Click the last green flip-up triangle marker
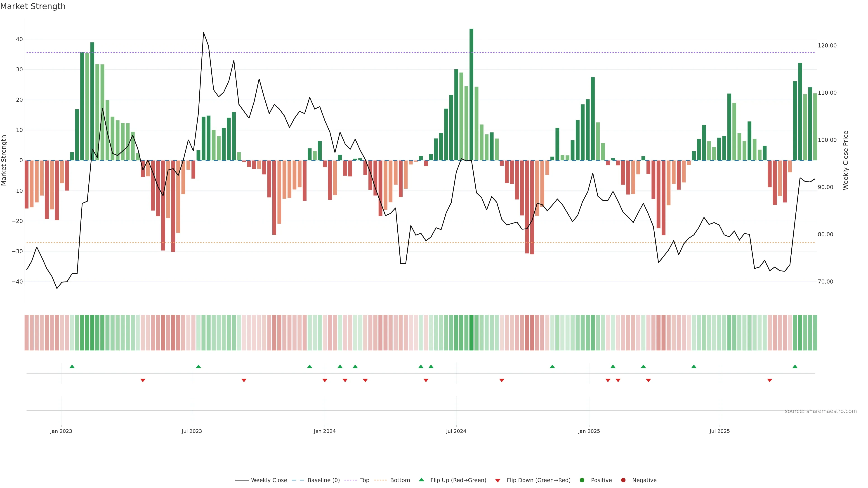The height and width of the screenshot is (488, 868). [795, 366]
